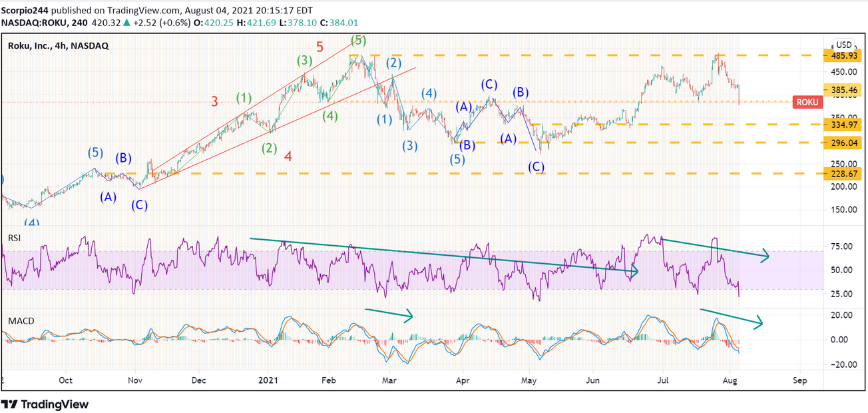This screenshot has height=413, width=868.
Task: Click the Mar label on time axis
Action: tap(390, 380)
